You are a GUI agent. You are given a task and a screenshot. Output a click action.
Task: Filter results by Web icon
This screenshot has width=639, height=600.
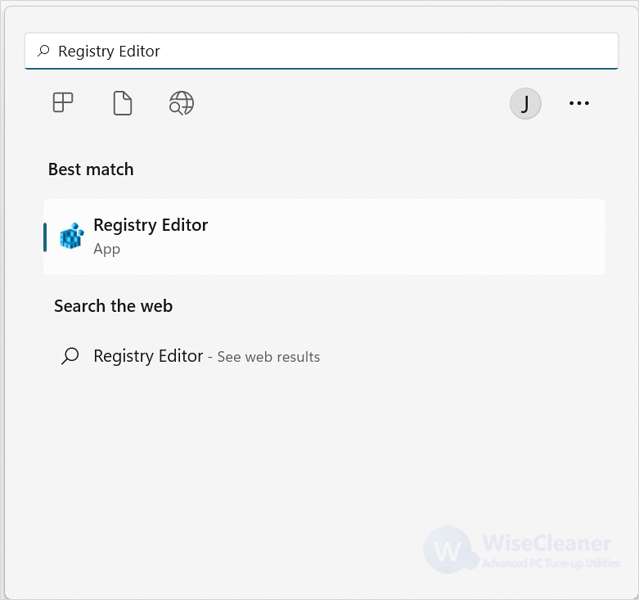(x=181, y=103)
